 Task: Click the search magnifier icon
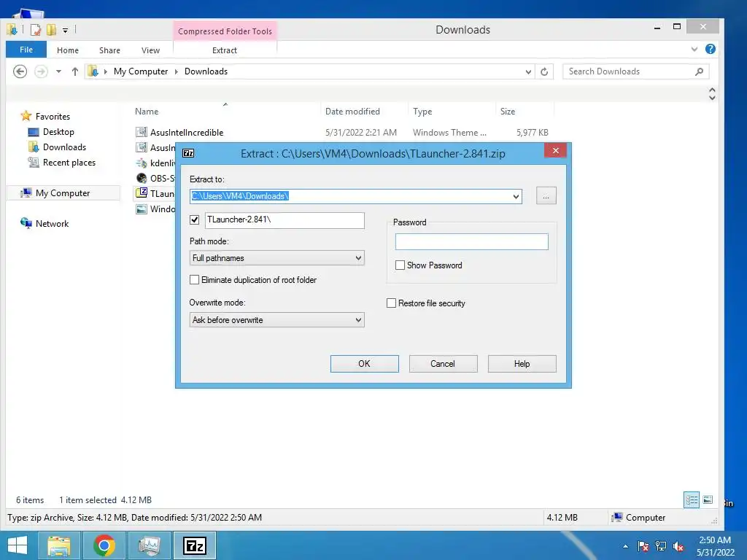pos(699,71)
